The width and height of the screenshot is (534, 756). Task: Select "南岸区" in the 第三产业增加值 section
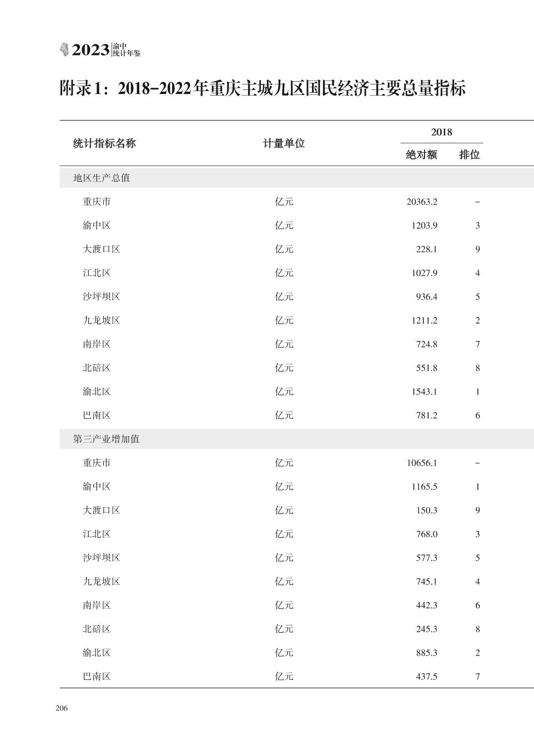(x=97, y=605)
